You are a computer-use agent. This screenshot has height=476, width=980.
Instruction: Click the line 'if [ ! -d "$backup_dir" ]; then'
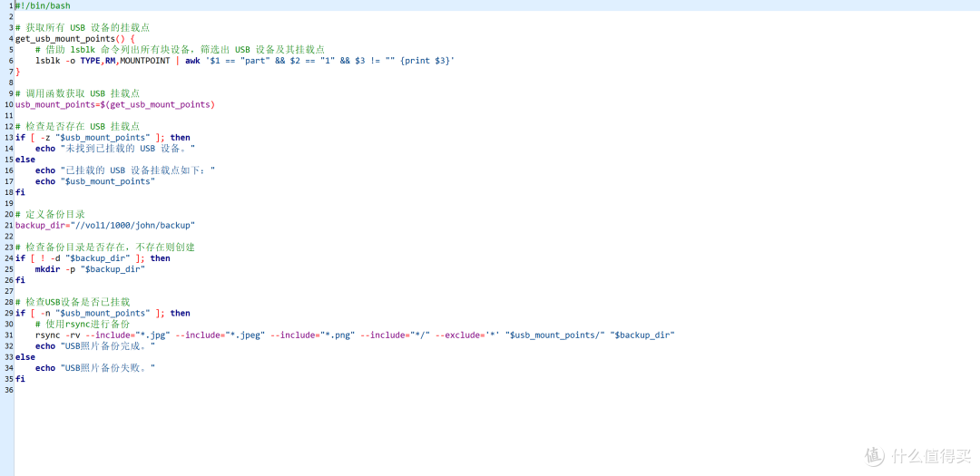click(93, 258)
